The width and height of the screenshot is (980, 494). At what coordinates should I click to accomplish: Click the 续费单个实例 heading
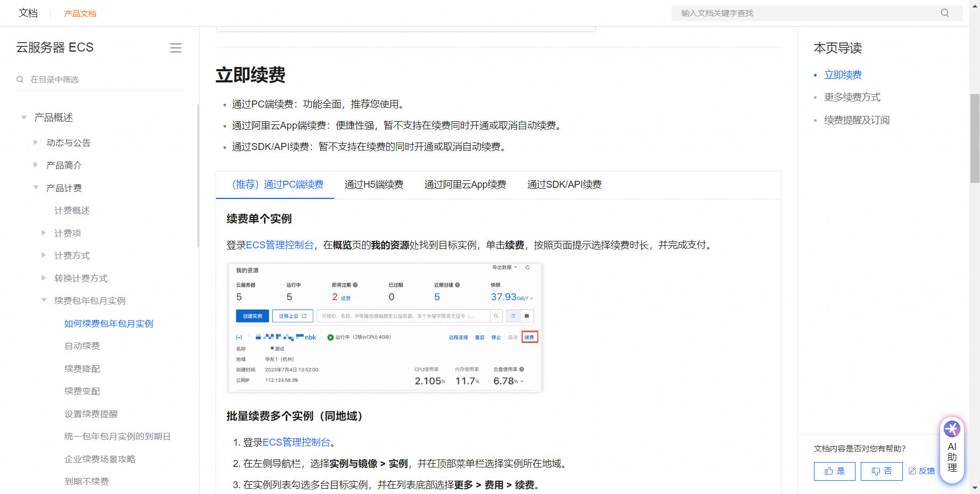tap(259, 219)
